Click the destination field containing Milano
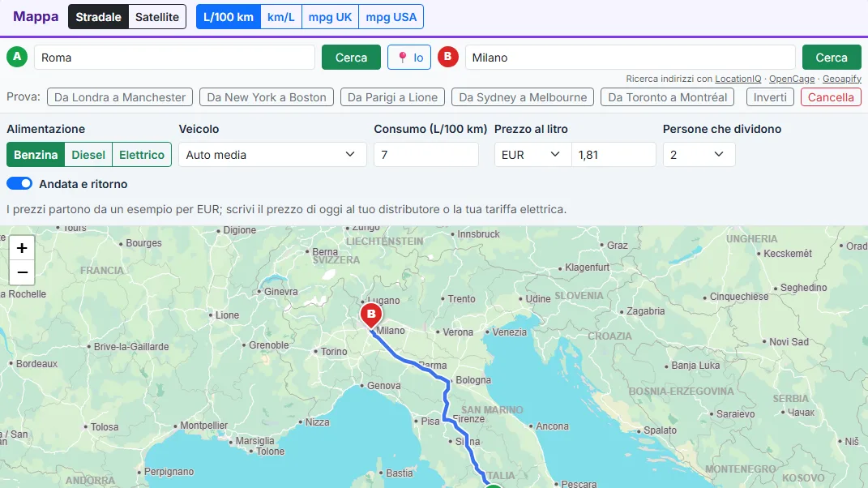 (630, 58)
